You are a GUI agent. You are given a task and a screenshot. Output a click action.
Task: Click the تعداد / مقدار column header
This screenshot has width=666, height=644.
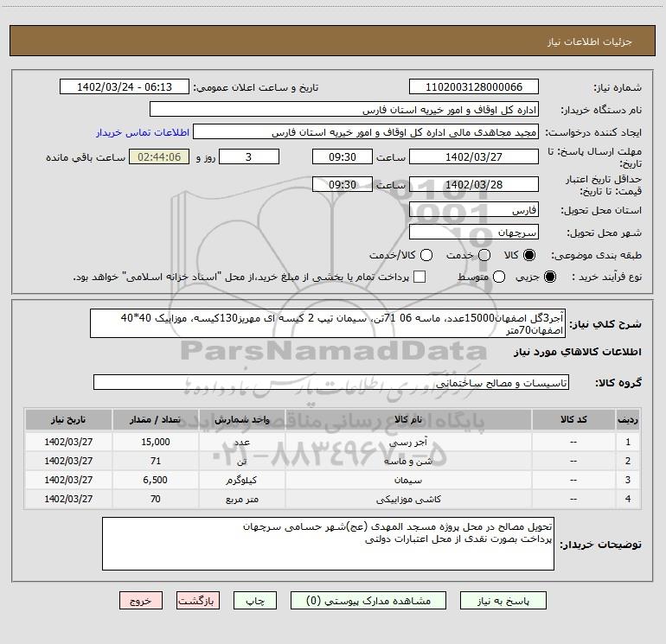[x=156, y=419]
